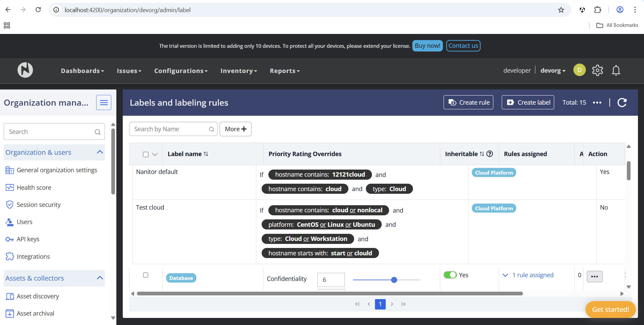Open the devorg organization dropdown
The image size is (644, 325).
pos(553,71)
